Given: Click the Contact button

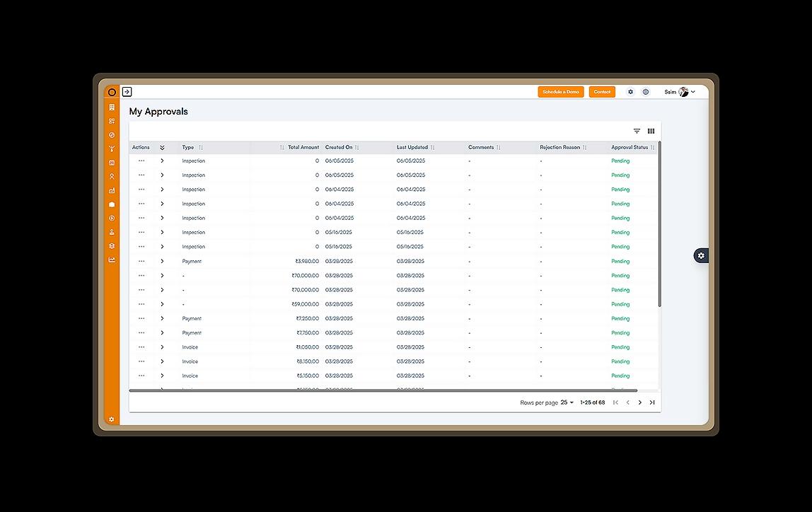Looking at the screenshot, I should click(x=602, y=92).
